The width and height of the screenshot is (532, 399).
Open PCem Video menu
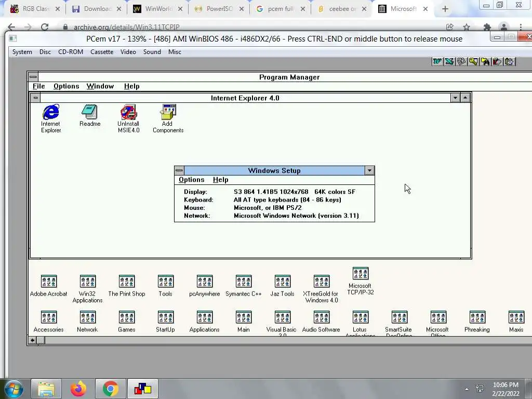pos(128,52)
